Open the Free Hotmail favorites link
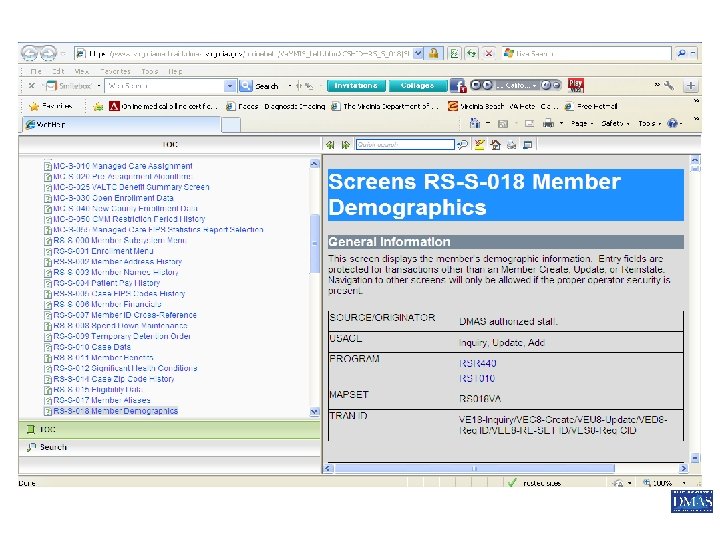Screen dimensions: 720x540 [x=591, y=107]
